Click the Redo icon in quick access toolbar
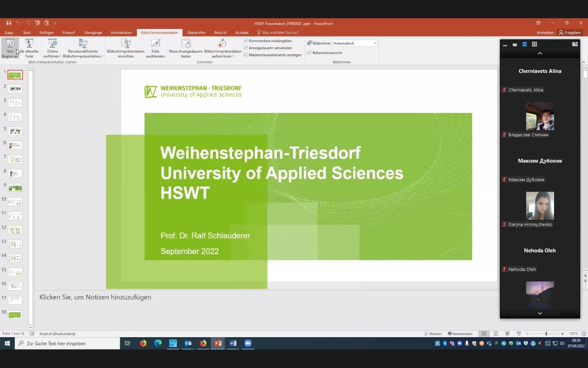 28,23
